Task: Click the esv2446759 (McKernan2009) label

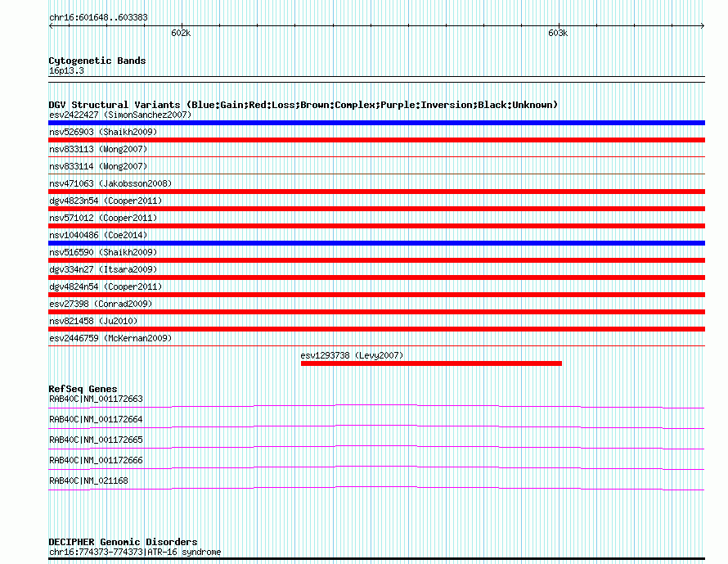Action: 110,338
